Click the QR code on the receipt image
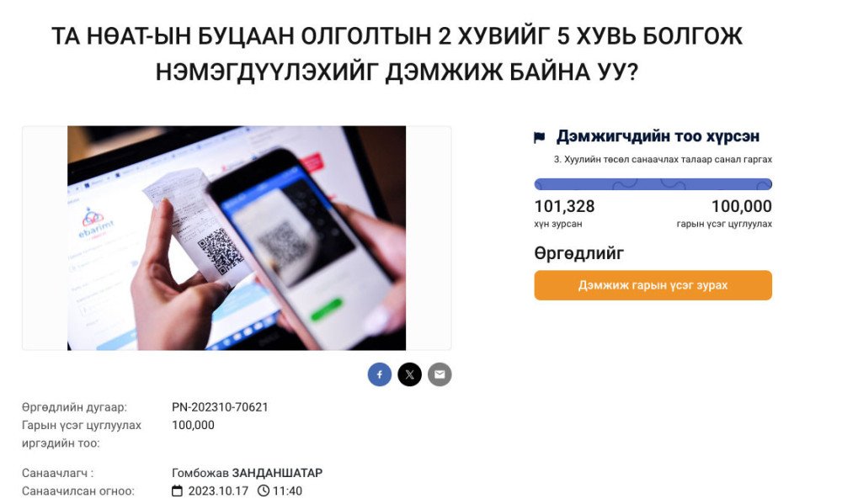Image resolution: width=842 pixels, height=504 pixels. tap(220, 252)
